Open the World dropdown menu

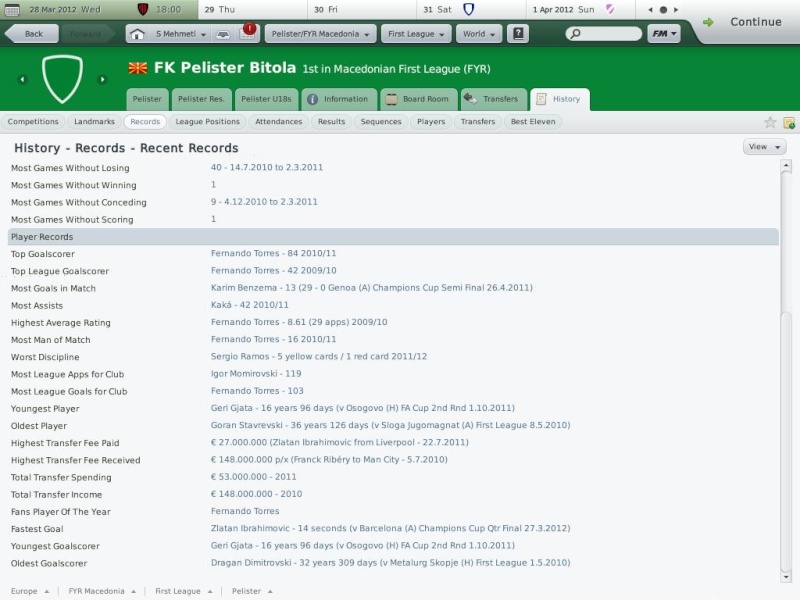[x=479, y=34]
